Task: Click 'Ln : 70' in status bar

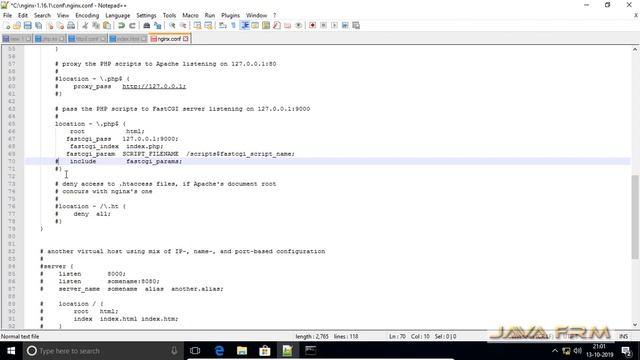Action: 397,336
